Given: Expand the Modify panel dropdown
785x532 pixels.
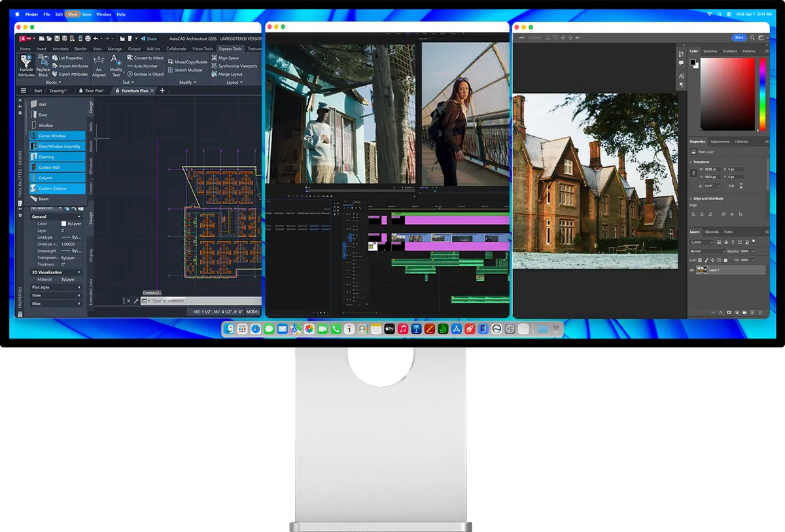Looking at the screenshot, I should coord(187,82).
